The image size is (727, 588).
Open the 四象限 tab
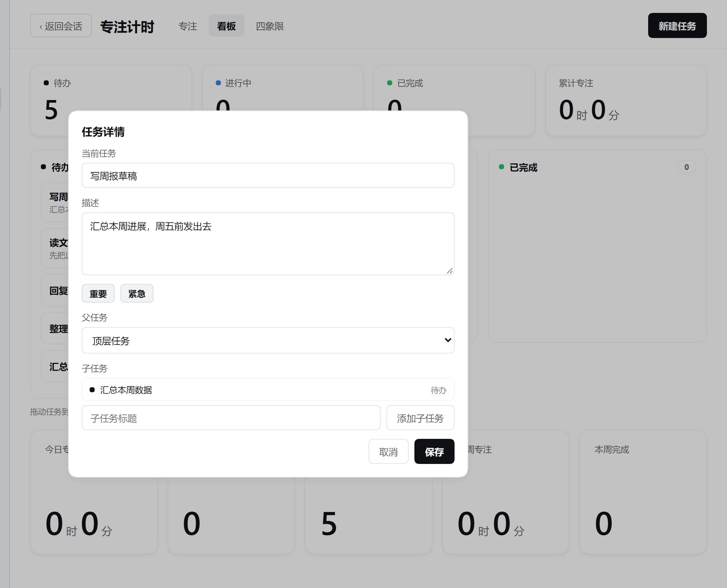click(x=270, y=26)
